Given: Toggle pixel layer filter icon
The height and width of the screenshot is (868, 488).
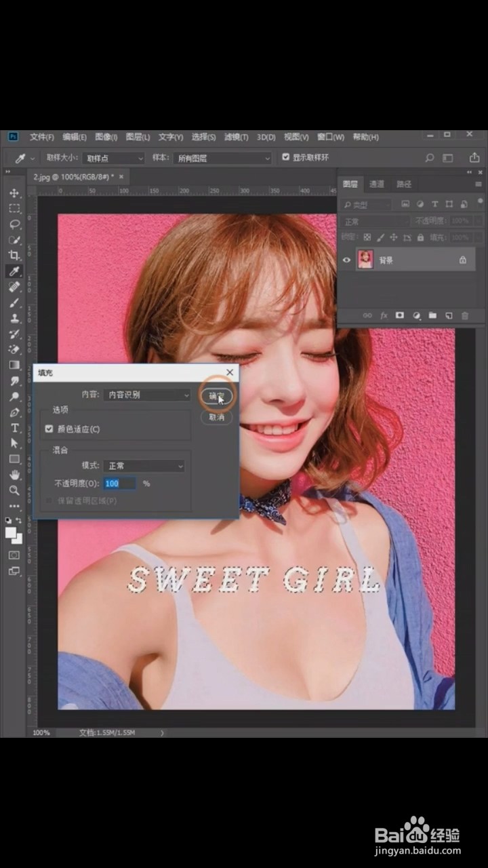Looking at the screenshot, I should pos(405,204).
